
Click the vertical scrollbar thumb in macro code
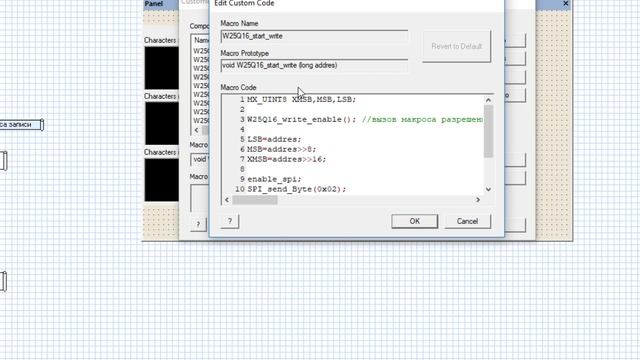click(x=488, y=131)
